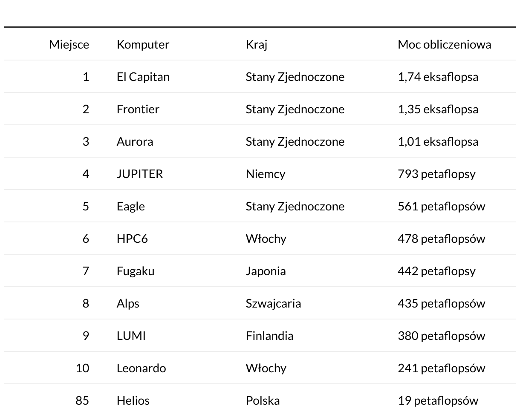Click the Alps computer cell
The width and height of the screenshot is (520, 420).
128,303
